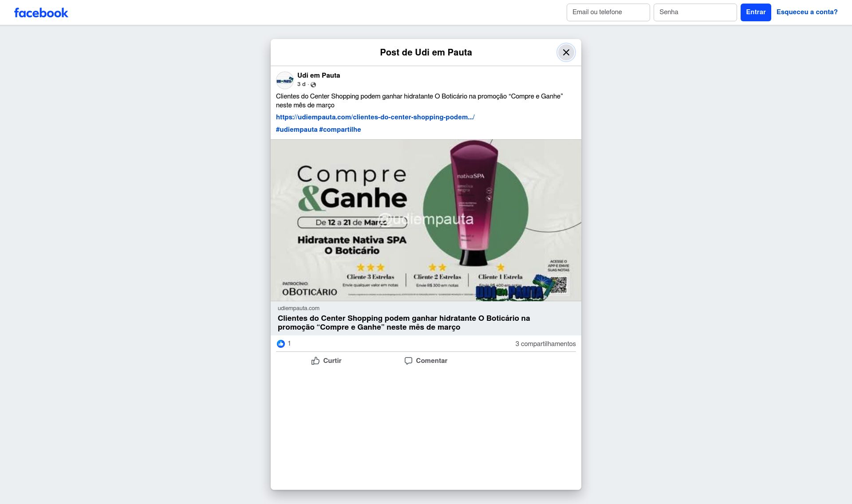Click the public globe privacy icon
852x504 pixels.
coord(313,85)
